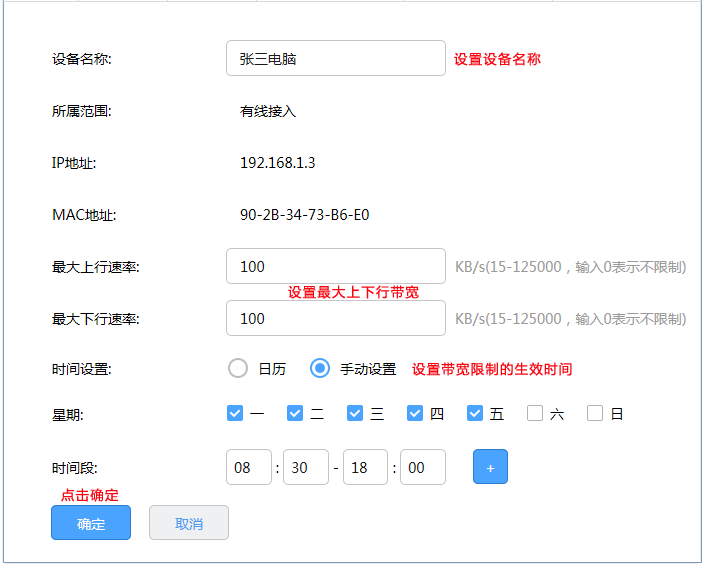Click the 时间段: label
The width and height of the screenshot is (704, 565).
click(75, 468)
